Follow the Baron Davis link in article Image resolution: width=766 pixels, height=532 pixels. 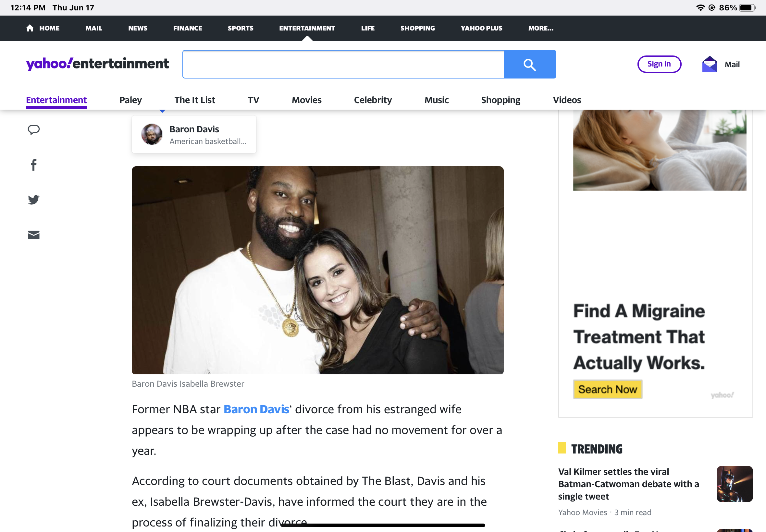pos(256,409)
